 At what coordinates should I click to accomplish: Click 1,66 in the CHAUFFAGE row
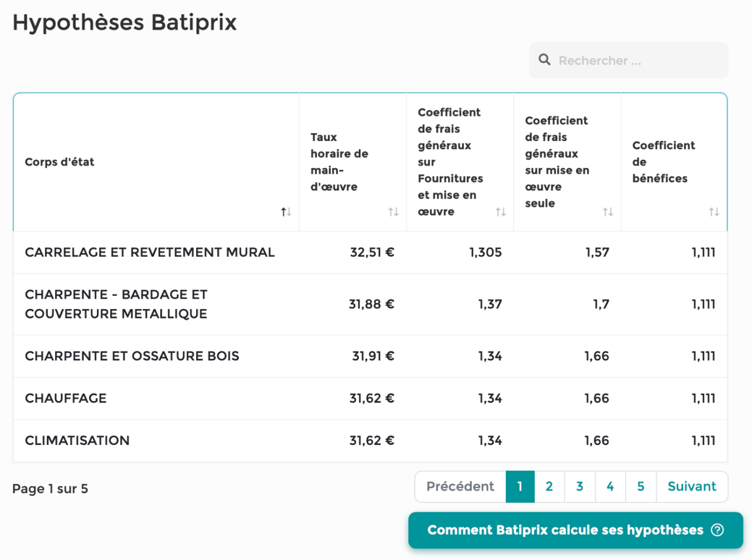coord(596,399)
